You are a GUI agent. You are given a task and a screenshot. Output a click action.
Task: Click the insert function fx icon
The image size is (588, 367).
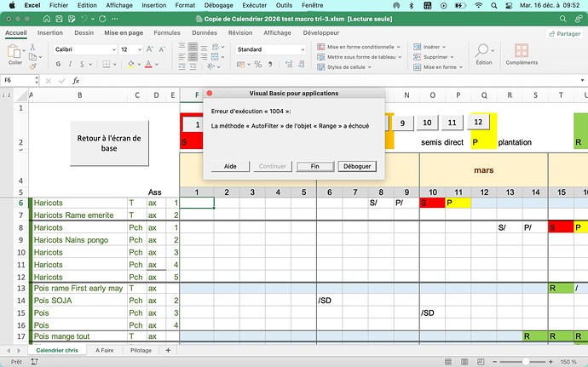[76, 81]
